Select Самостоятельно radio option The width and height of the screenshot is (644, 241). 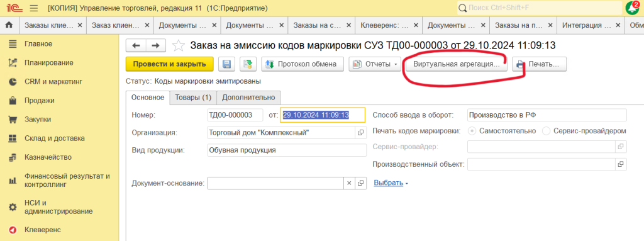click(472, 131)
